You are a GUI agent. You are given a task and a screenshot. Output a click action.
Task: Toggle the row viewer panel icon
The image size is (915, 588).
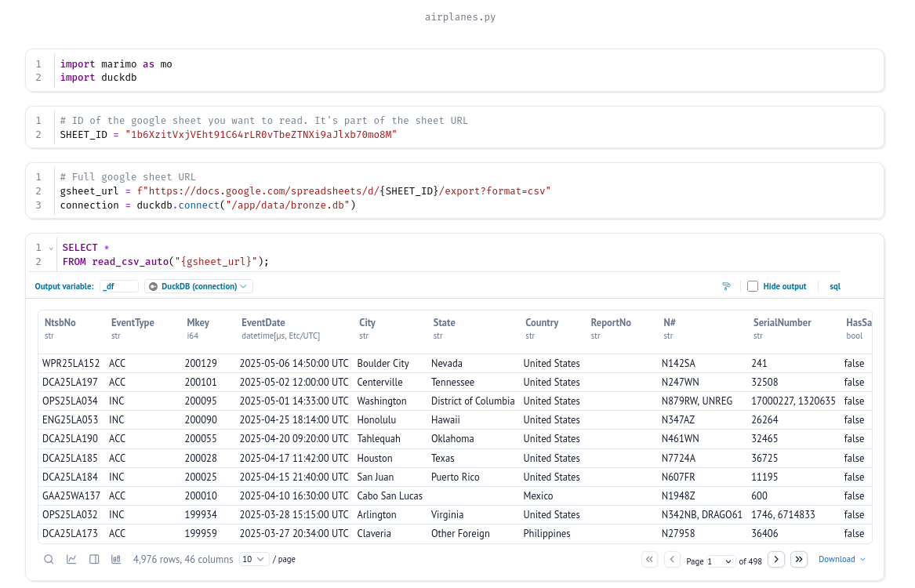94,559
